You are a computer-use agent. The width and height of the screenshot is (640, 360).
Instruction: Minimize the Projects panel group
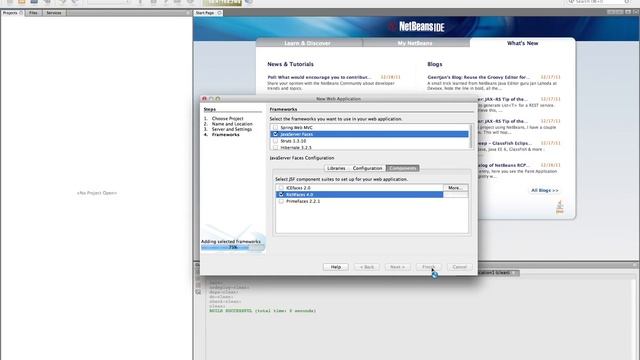pyautogui.click(x=188, y=13)
